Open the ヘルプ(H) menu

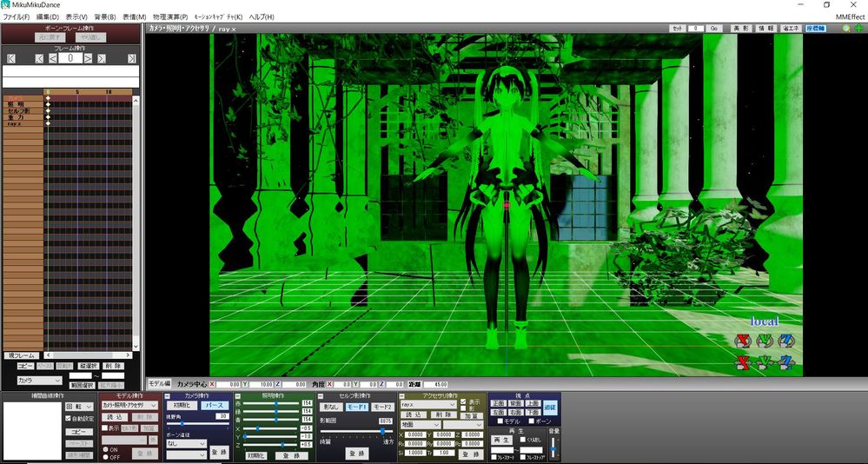(x=262, y=17)
